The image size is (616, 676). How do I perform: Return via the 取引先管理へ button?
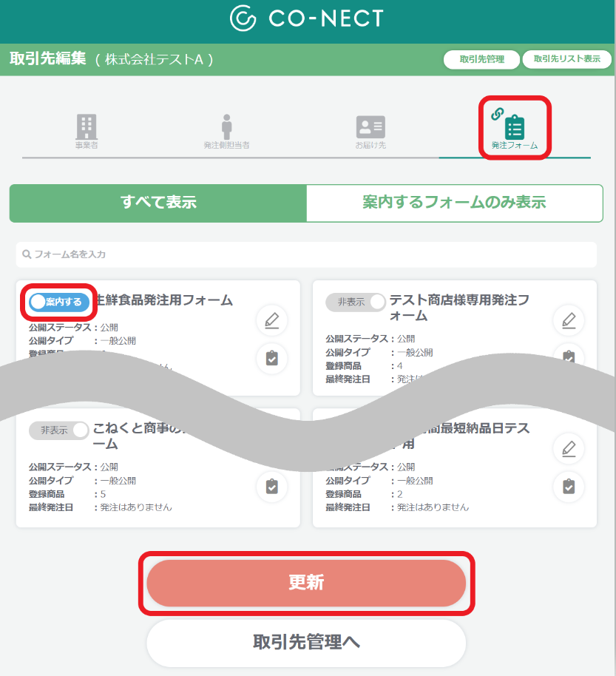[306, 643]
